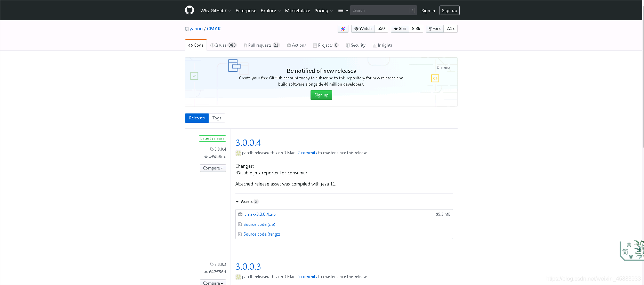This screenshot has height=285, width=644.
Task: Open the yahoo owner link
Action: 196,29
